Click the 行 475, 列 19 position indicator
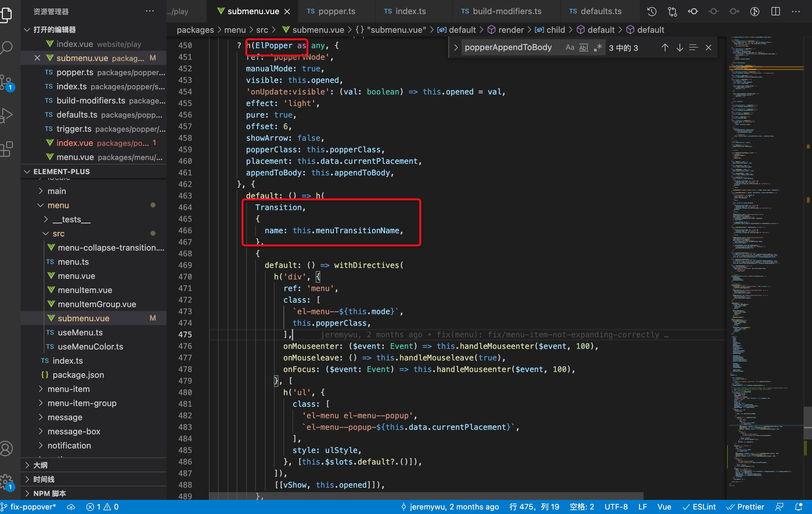Viewport: 812px width, 514px height. pyautogui.click(x=534, y=507)
